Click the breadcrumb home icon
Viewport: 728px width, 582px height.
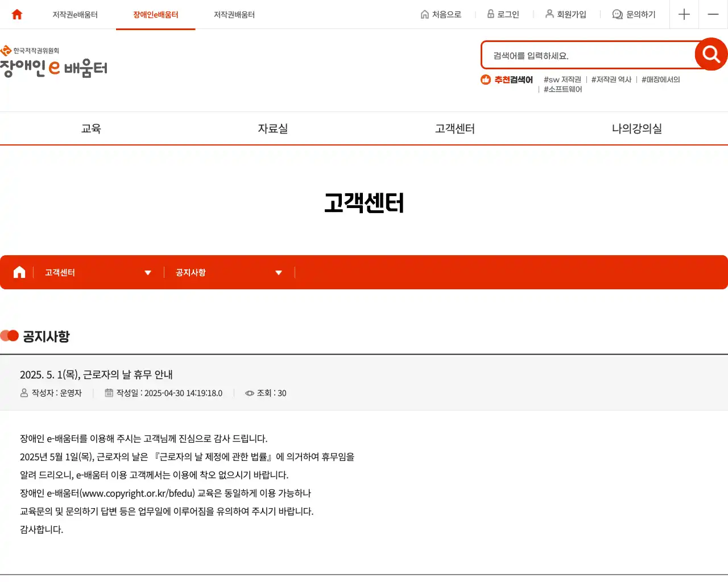pos(19,272)
